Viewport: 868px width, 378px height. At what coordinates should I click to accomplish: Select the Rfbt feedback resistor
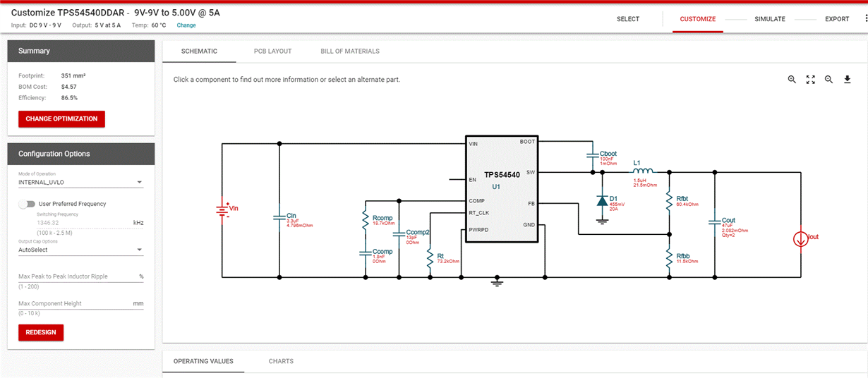pyautogui.click(x=669, y=202)
